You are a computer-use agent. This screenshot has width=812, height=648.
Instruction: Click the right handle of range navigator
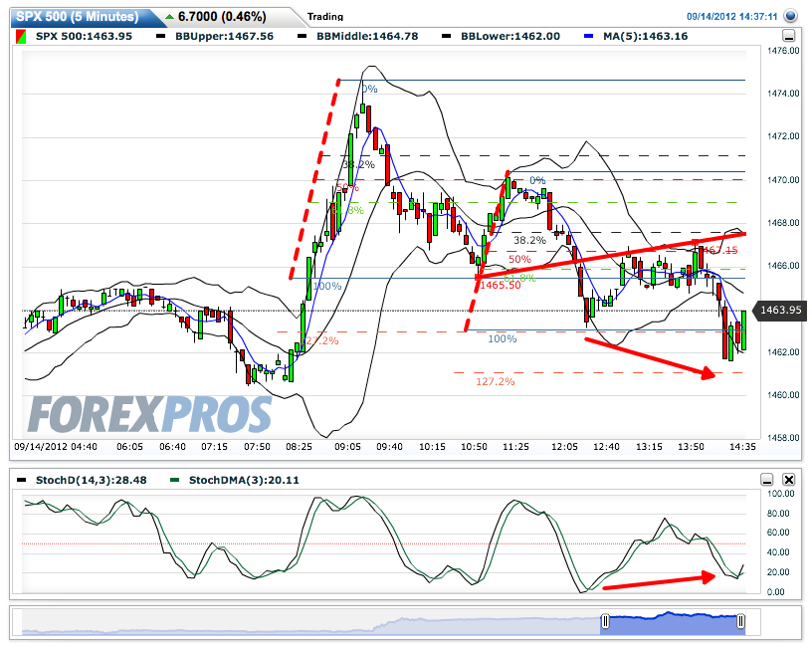coord(741,621)
